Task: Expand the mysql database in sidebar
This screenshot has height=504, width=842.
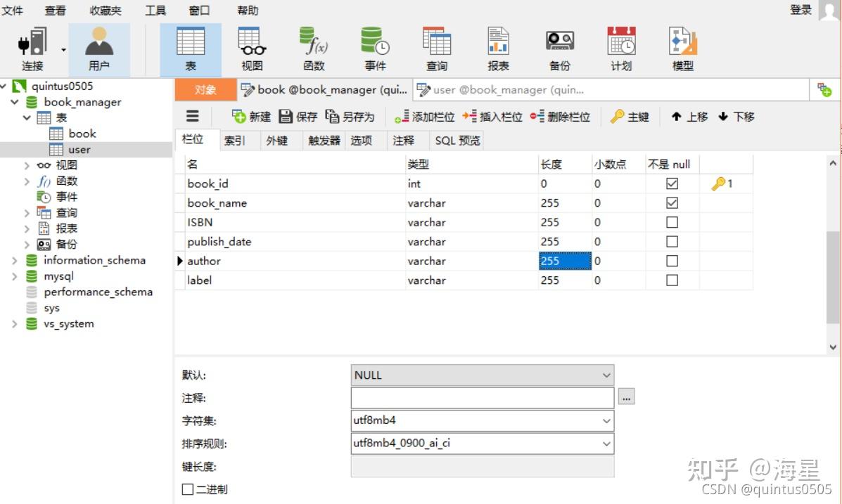Action: [x=14, y=276]
